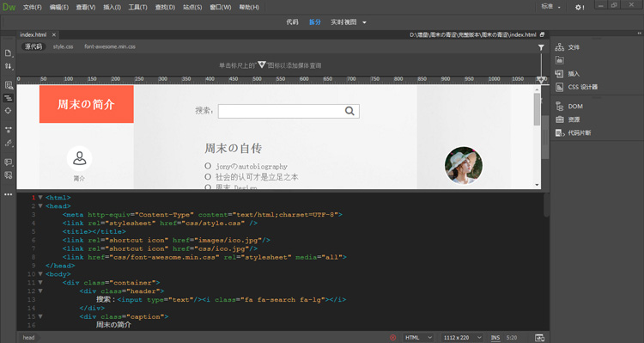Select the index.html document tab
Viewport: 644px width, 343px height.
coord(33,34)
